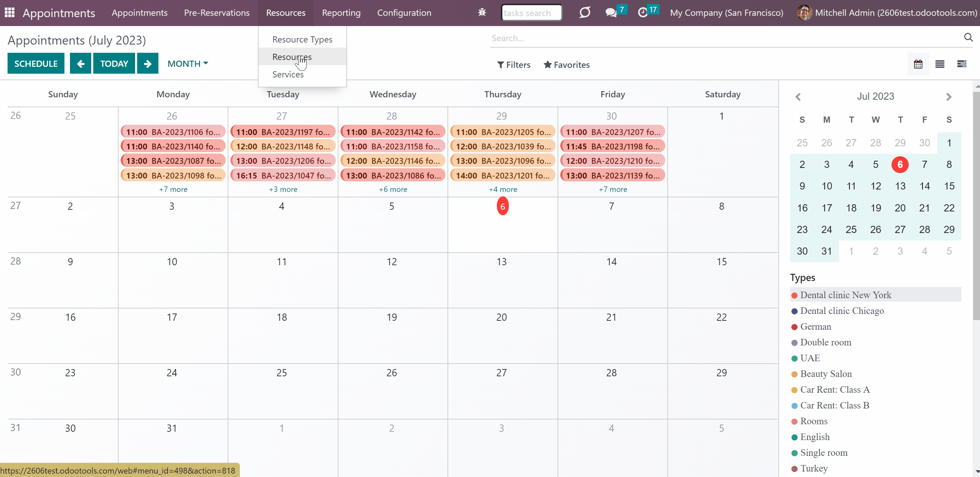Click the German type red color dot
Screen dimensions: 980x477
[x=794, y=327]
